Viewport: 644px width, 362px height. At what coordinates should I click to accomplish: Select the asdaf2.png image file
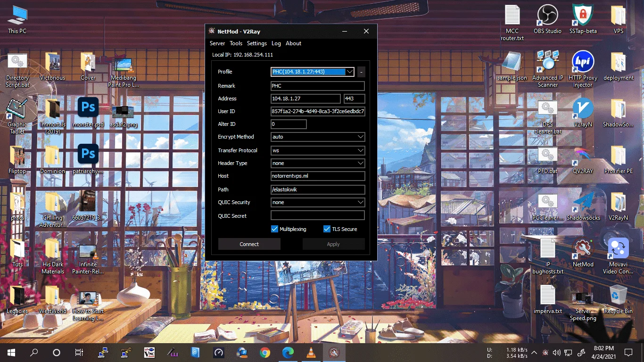coord(124,117)
